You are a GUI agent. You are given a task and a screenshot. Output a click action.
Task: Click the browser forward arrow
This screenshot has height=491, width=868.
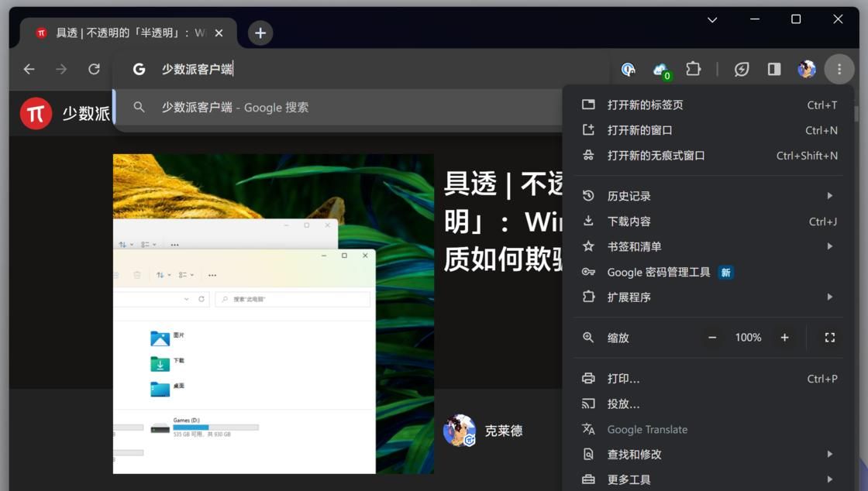pyautogui.click(x=61, y=69)
